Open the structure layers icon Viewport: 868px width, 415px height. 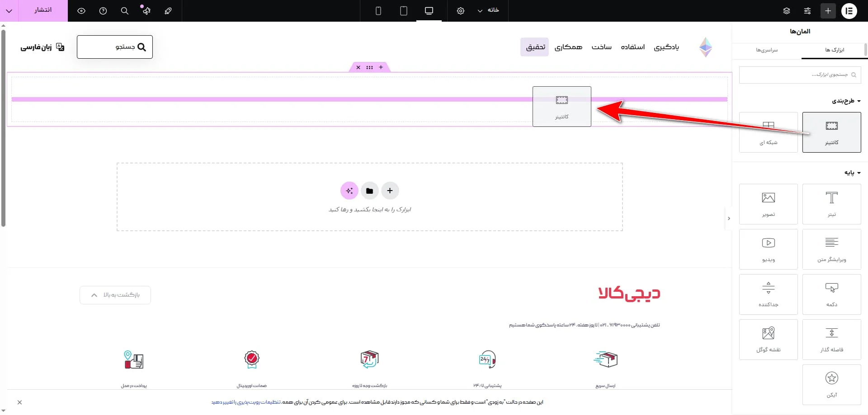pos(787,11)
